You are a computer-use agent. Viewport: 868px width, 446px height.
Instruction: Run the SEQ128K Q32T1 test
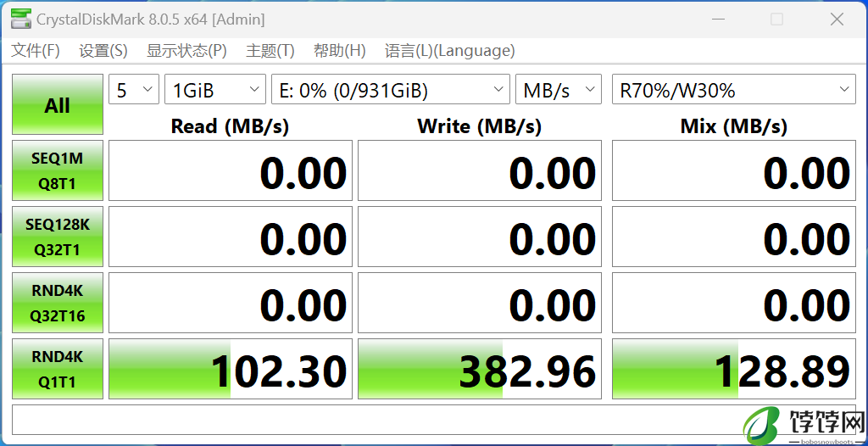[x=58, y=237]
